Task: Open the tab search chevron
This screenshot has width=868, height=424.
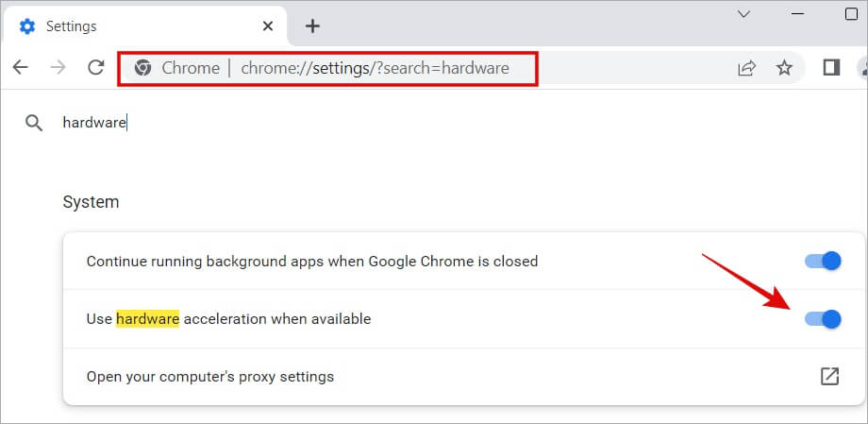Action: (x=744, y=14)
